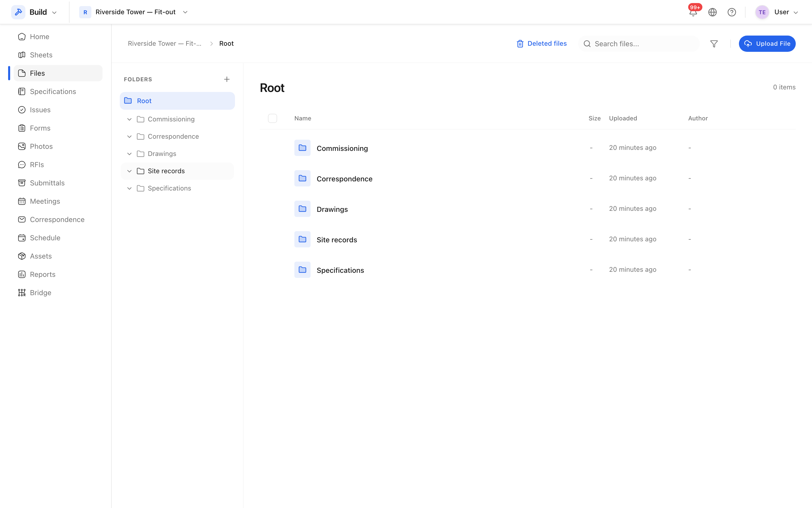This screenshot has height=508, width=812.
Task: Open the help question mark icon
Action: pyautogui.click(x=732, y=12)
